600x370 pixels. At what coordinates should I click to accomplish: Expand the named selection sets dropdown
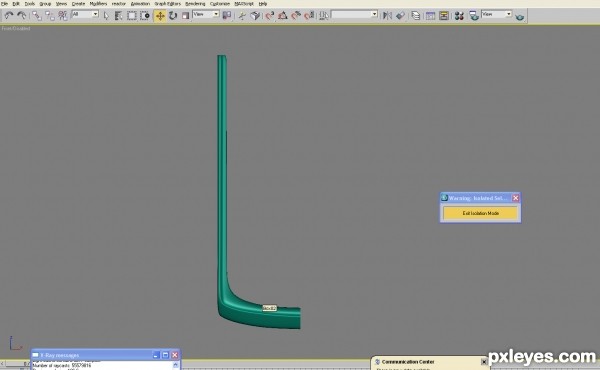(354, 14)
